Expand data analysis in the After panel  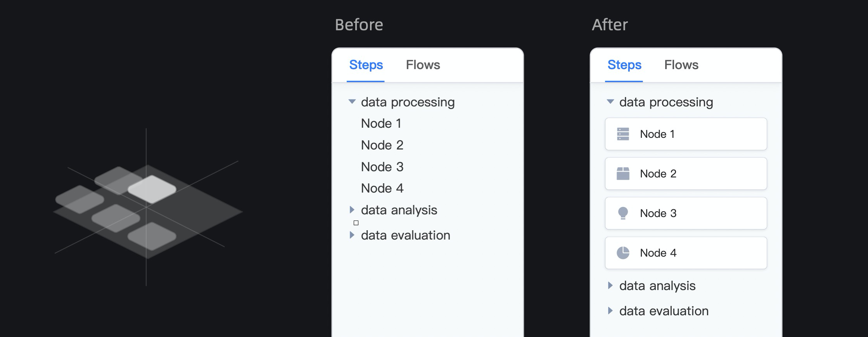pos(610,285)
